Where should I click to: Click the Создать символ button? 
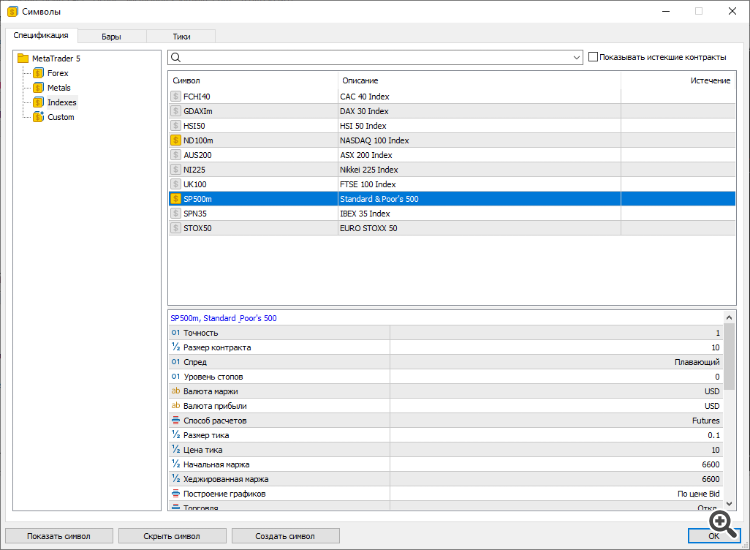(286, 536)
